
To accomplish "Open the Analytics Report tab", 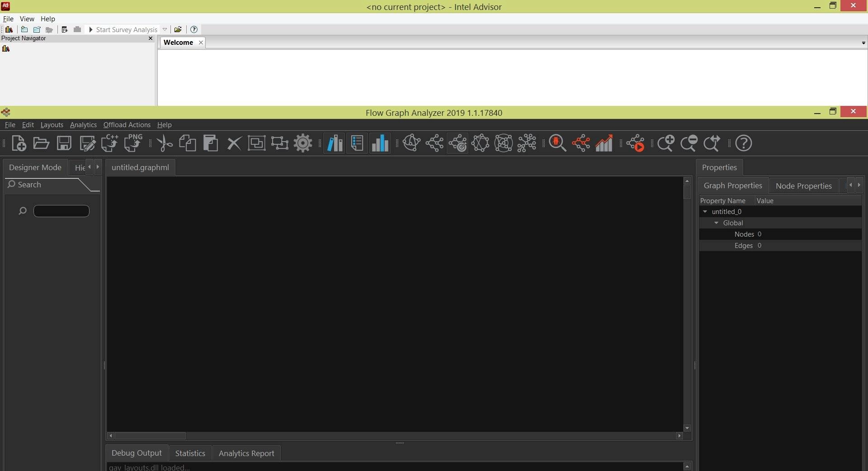I will (246, 453).
